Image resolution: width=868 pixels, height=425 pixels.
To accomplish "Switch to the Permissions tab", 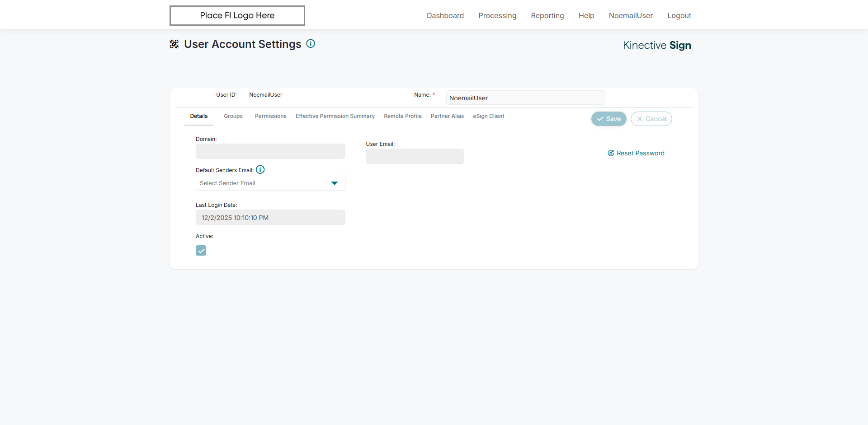I will (271, 116).
